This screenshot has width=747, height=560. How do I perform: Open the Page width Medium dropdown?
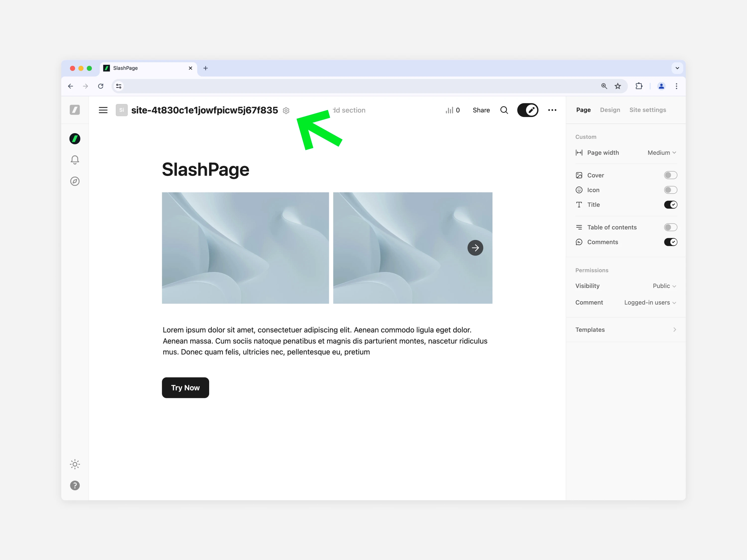[x=661, y=153]
